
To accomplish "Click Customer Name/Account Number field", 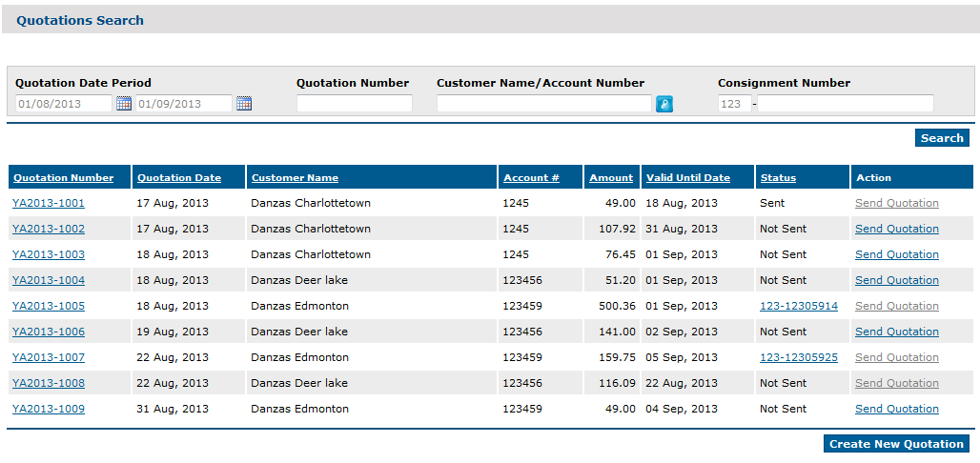I will pyautogui.click(x=544, y=104).
